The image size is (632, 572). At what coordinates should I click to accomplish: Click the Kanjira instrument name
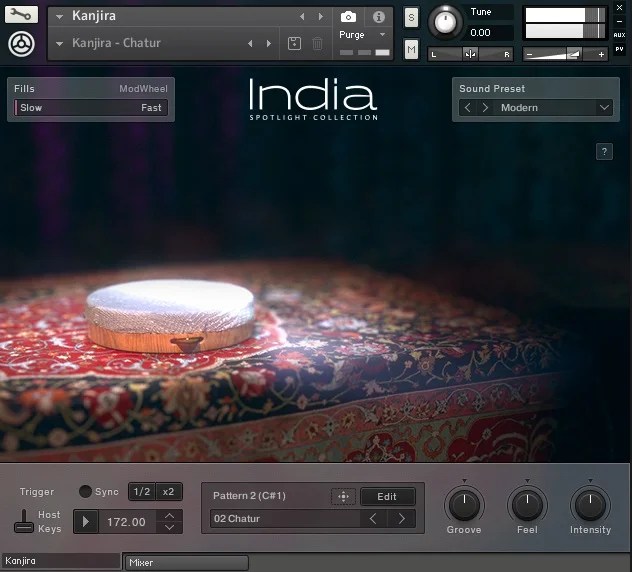tap(94, 16)
